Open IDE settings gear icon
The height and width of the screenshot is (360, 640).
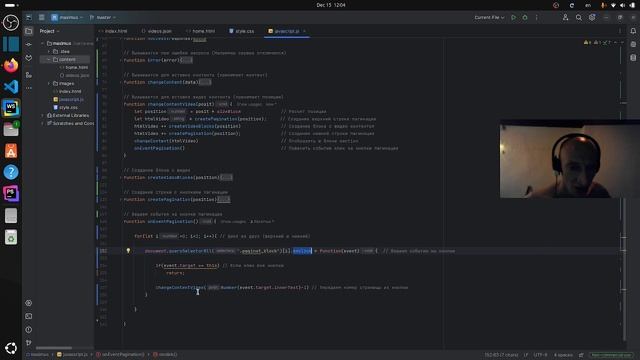[592, 18]
